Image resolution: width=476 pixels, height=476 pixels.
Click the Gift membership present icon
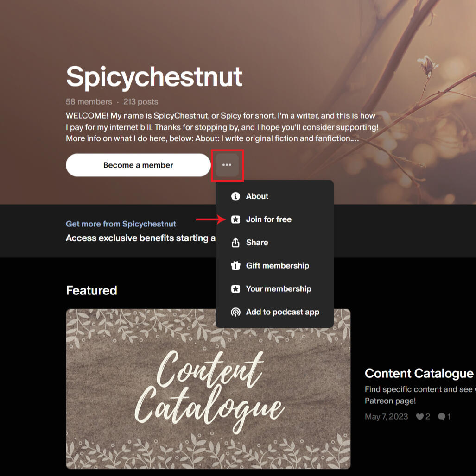235,266
